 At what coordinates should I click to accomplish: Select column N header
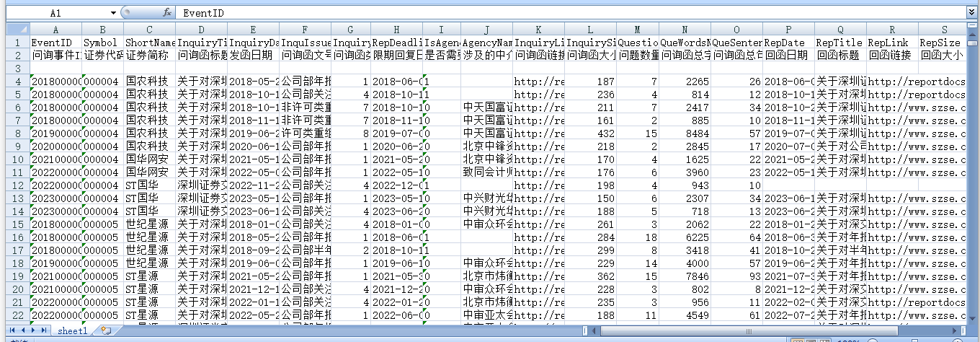point(685,30)
